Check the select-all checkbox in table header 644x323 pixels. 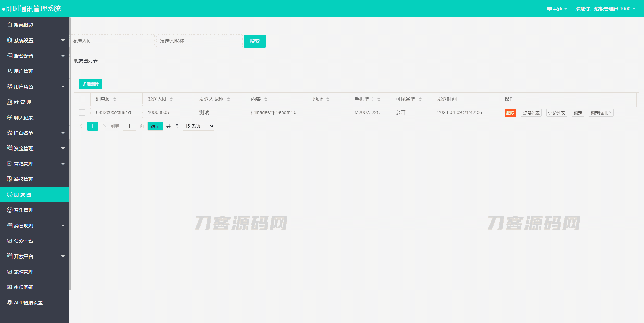tap(82, 99)
